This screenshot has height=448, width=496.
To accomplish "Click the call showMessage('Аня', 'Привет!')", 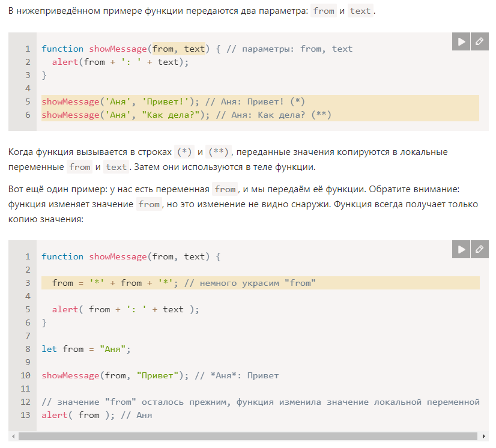I will (x=120, y=101).
